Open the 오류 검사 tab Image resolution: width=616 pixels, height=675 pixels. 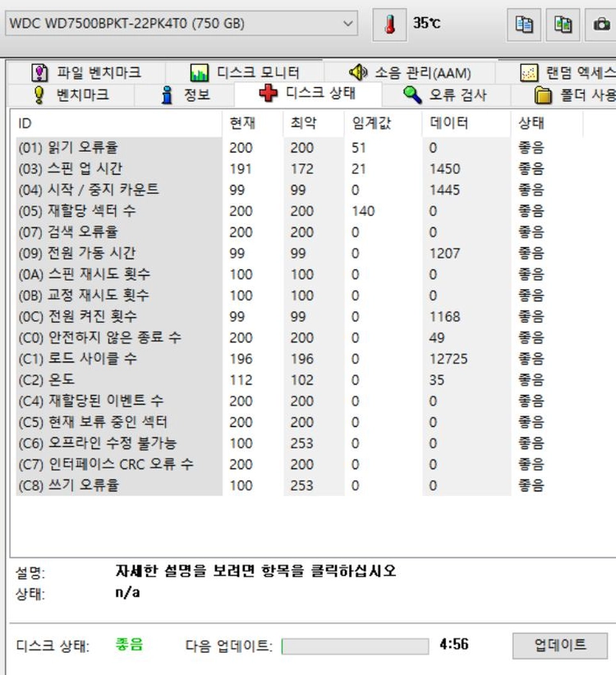tap(445, 94)
